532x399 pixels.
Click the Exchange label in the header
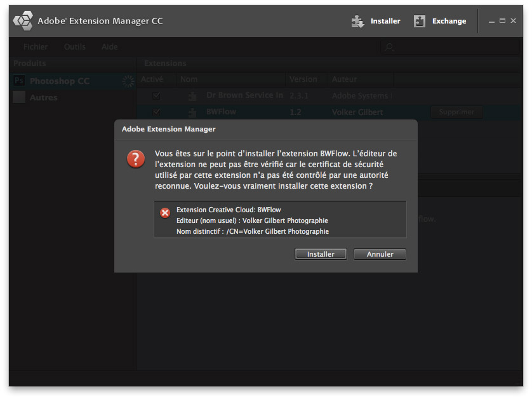[449, 21]
